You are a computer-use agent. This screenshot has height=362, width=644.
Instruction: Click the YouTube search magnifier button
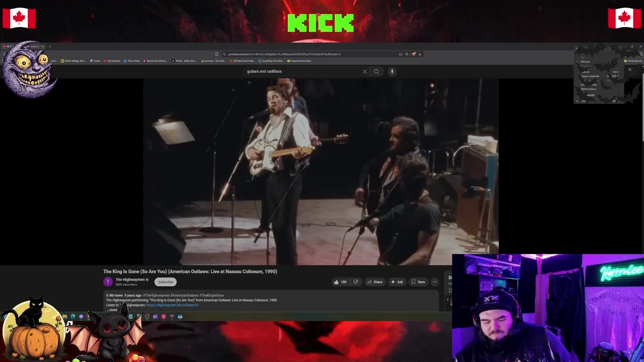point(376,71)
